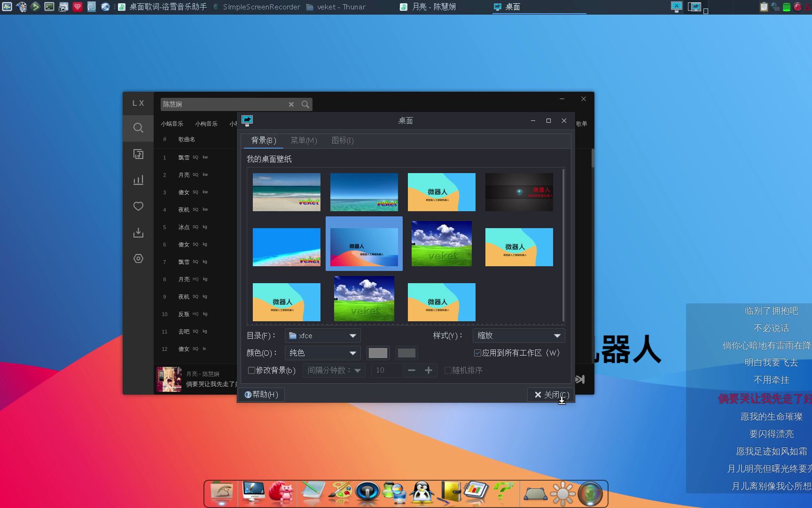
Task: Click the 帮助 help button
Action: pyautogui.click(x=261, y=395)
